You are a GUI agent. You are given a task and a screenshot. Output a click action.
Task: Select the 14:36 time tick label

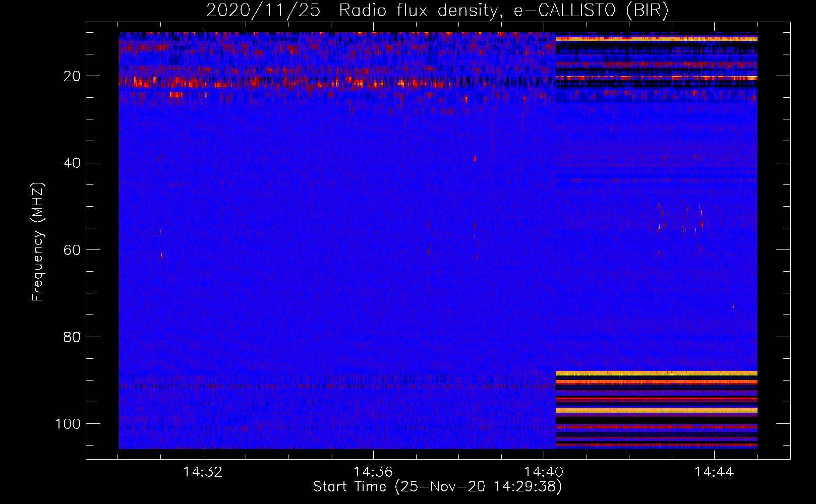373,472
